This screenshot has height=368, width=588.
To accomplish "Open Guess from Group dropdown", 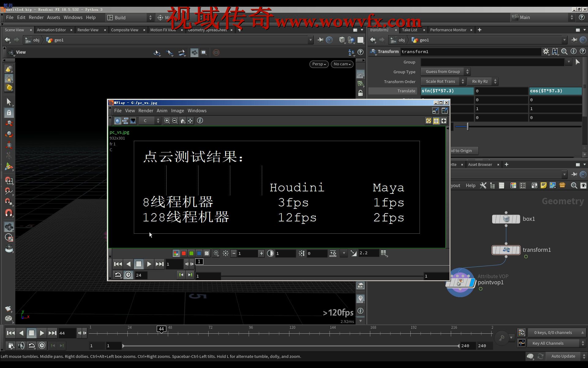I will coord(446,72).
